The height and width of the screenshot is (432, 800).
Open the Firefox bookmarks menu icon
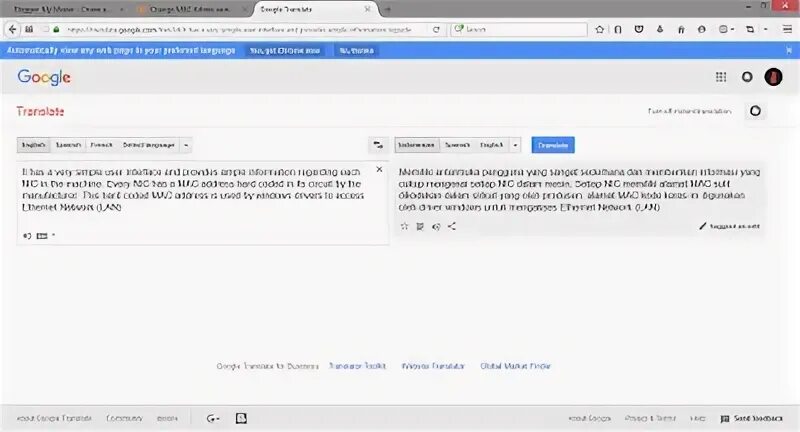618,30
